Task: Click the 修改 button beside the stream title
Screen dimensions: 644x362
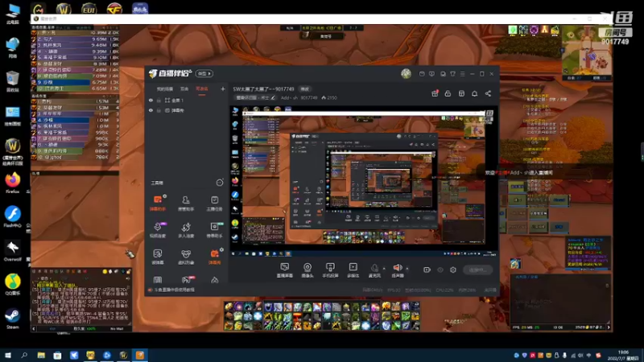Action: pyautogui.click(x=305, y=89)
